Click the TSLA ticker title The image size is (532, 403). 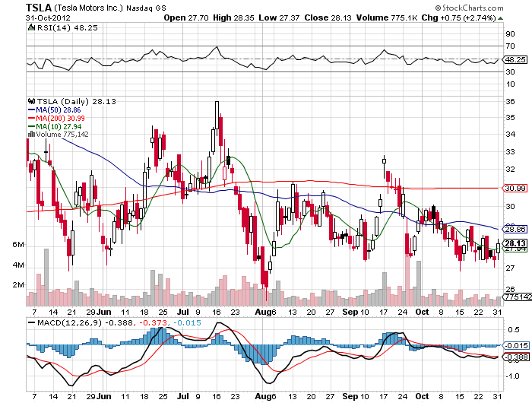[38, 8]
